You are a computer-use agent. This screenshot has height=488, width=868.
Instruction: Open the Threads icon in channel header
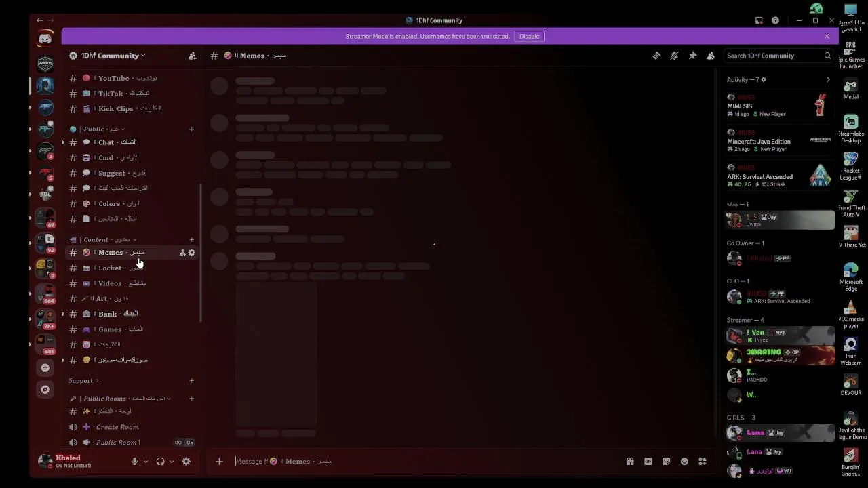click(x=656, y=56)
